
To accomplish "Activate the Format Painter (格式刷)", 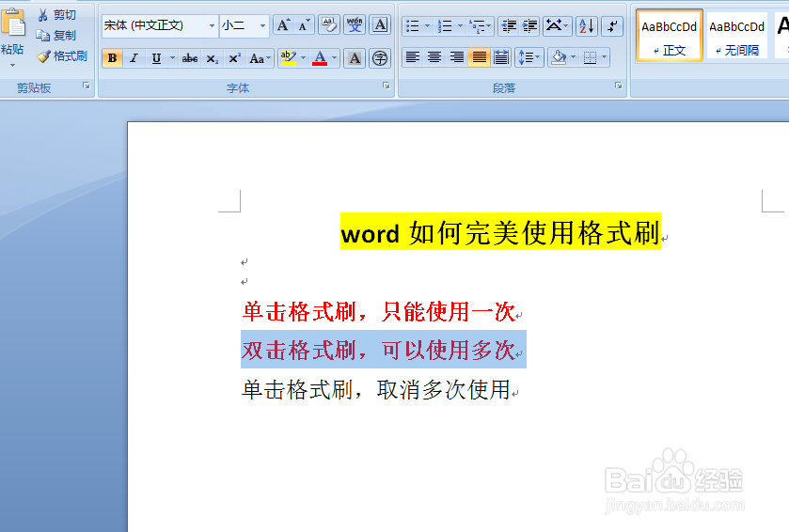I will pos(62,55).
